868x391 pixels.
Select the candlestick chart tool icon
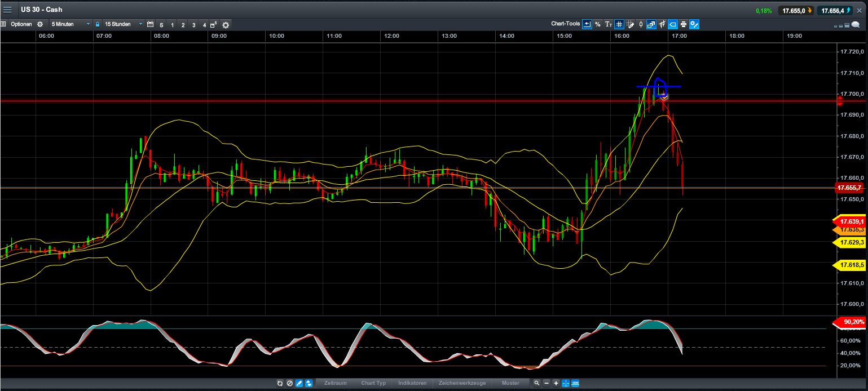641,24
